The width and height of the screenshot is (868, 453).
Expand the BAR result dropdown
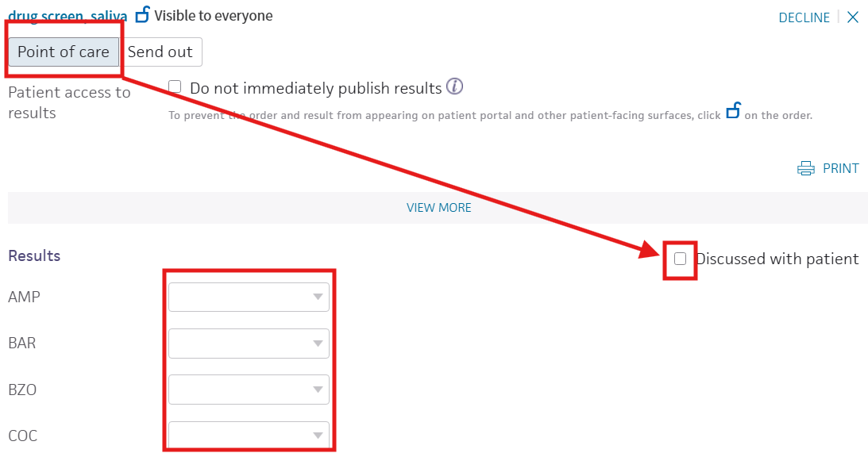pos(249,344)
